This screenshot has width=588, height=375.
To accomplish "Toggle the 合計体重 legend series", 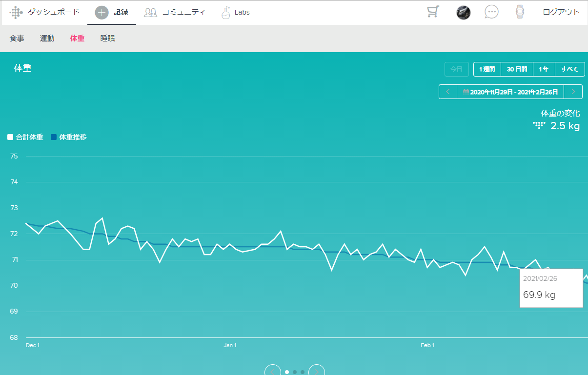I will click(25, 138).
